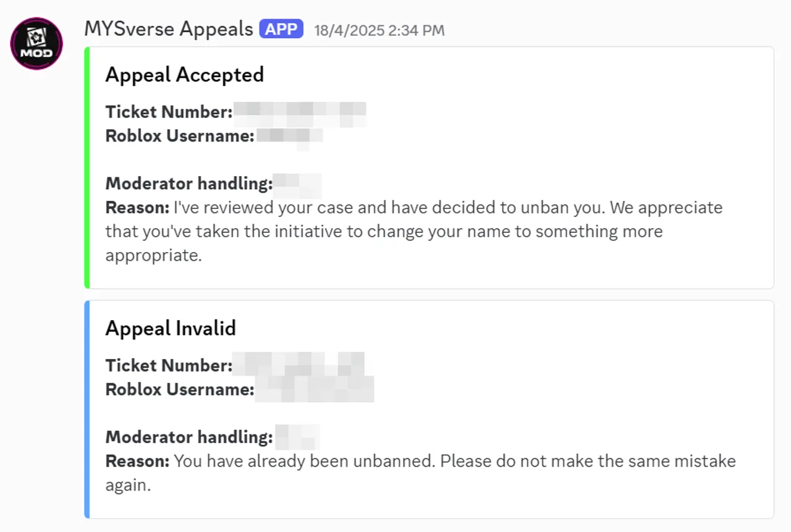Click the Reason text 'You have already been unbanned'
This screenshot has height=532, width=791.
pos(420,473)
